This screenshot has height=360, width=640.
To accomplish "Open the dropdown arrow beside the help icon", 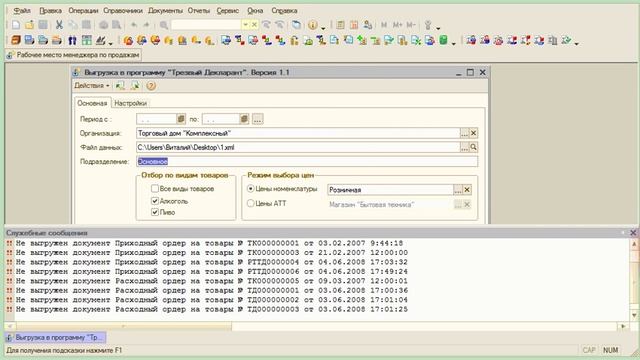I will click(x=323, y=28).
